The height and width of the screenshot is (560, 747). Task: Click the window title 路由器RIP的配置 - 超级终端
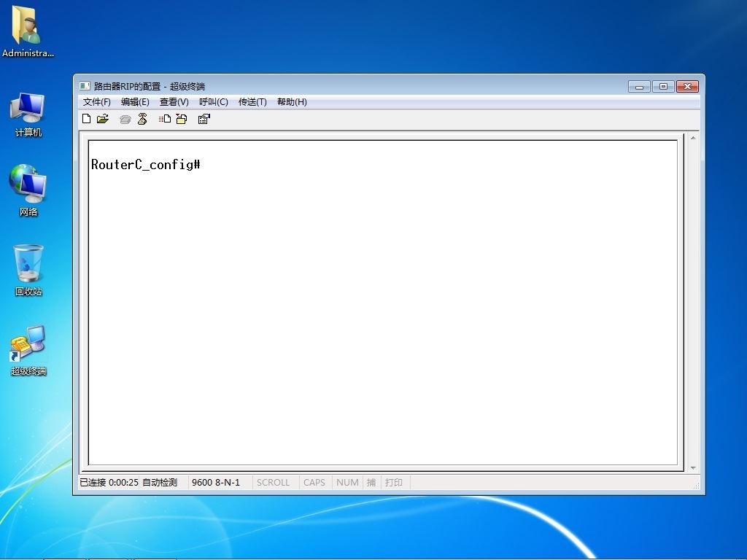click(149, 86)
